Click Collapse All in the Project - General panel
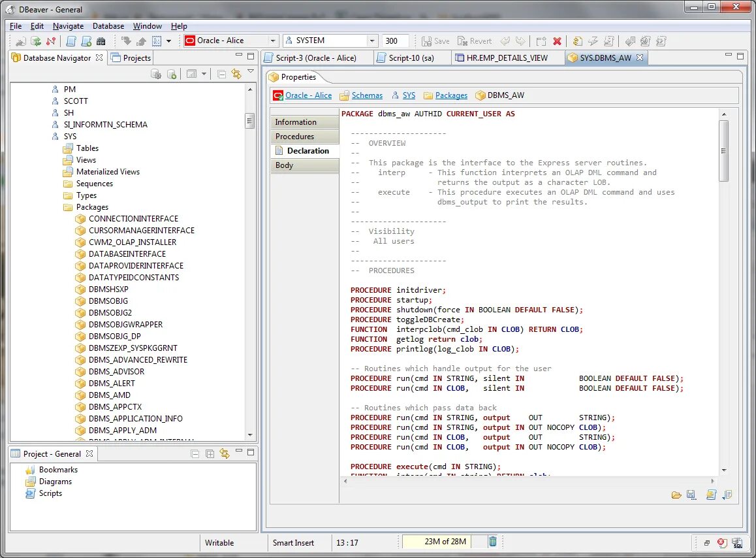 coord(195,453)
